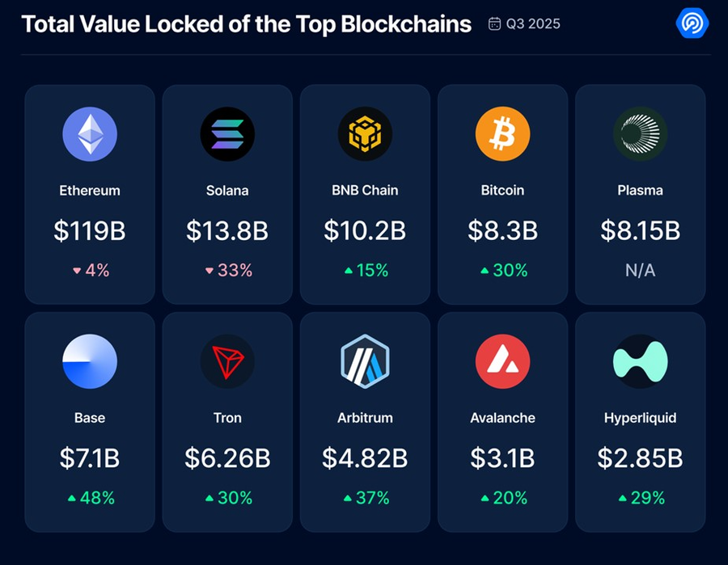Viewport: 728px width, 565px height.
Task: Click the Arbitrum $4.82B value
Action: coord(365,458)
